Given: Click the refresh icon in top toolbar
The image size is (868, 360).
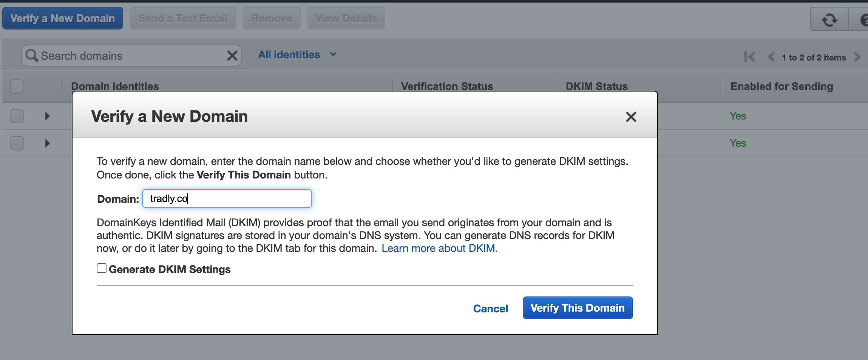Looking at the screenshot, I should pos(829,20).
